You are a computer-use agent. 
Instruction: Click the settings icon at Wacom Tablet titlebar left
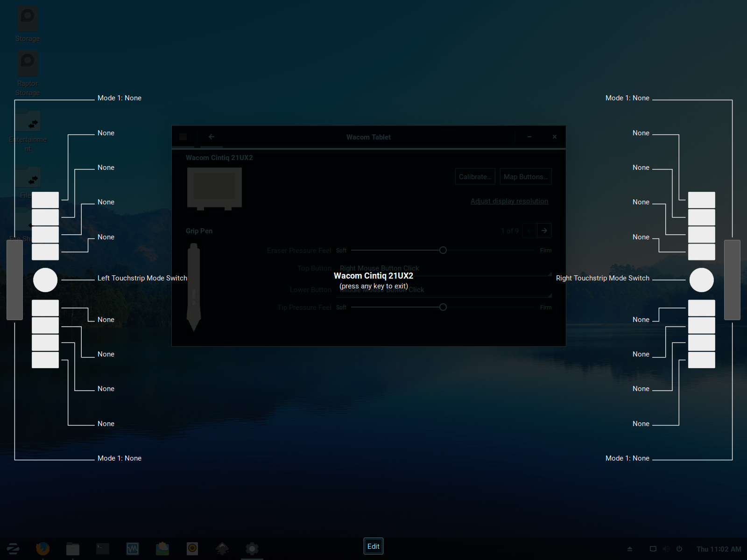pos(183,137)
